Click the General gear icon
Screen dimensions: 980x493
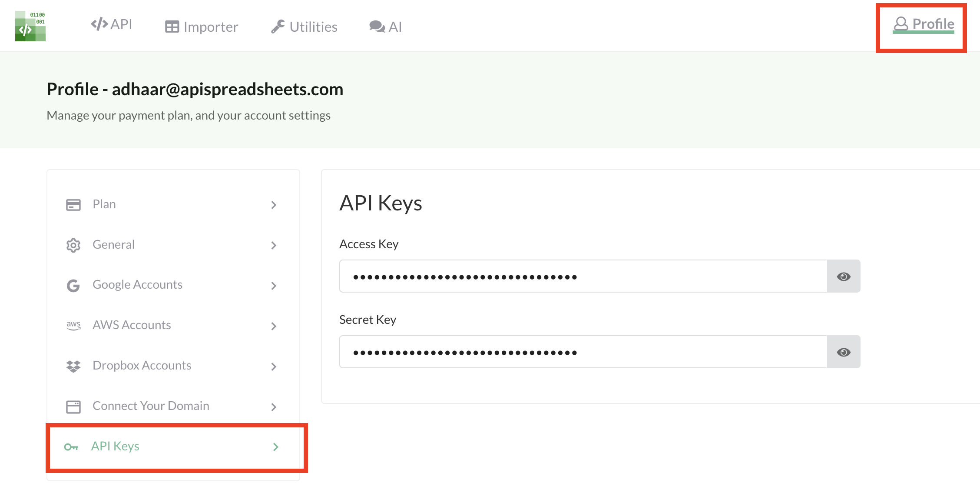pyautogui.click(x=73, y=245)
